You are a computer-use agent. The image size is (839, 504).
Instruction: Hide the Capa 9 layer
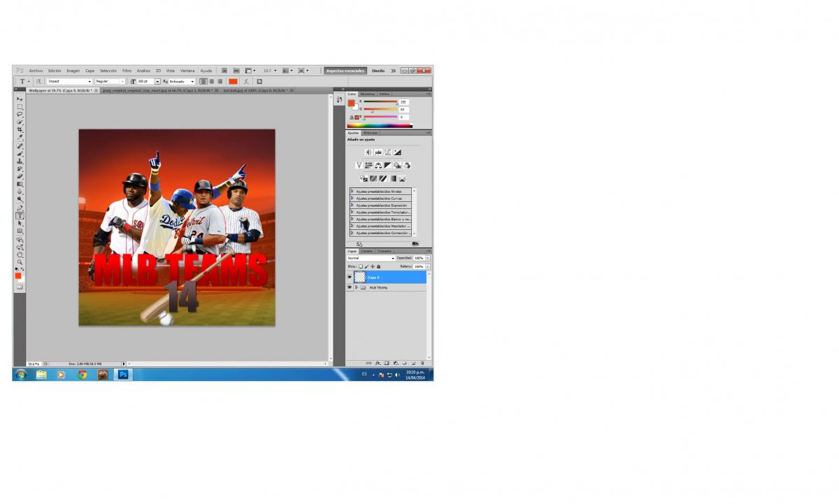point(350,277)
